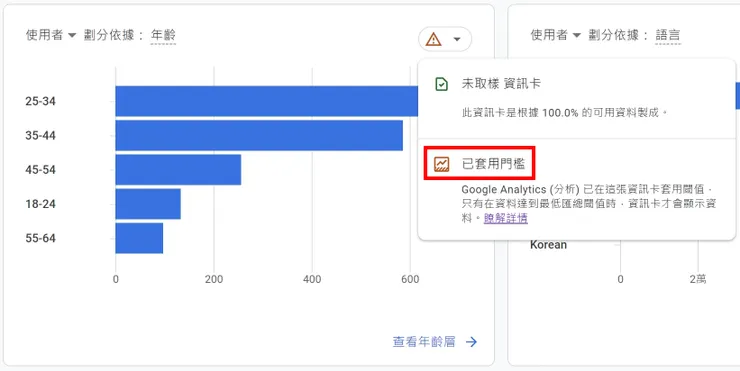The image size is (740, 371).
Task: Open the 查看年齡層 link
Action: tap(424, 342)
